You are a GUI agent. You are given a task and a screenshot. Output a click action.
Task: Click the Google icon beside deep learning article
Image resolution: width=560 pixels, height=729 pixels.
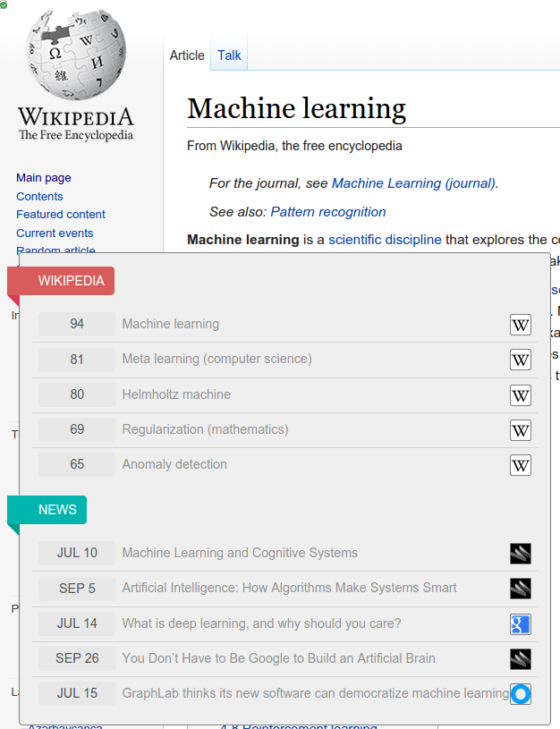(520, 624)
